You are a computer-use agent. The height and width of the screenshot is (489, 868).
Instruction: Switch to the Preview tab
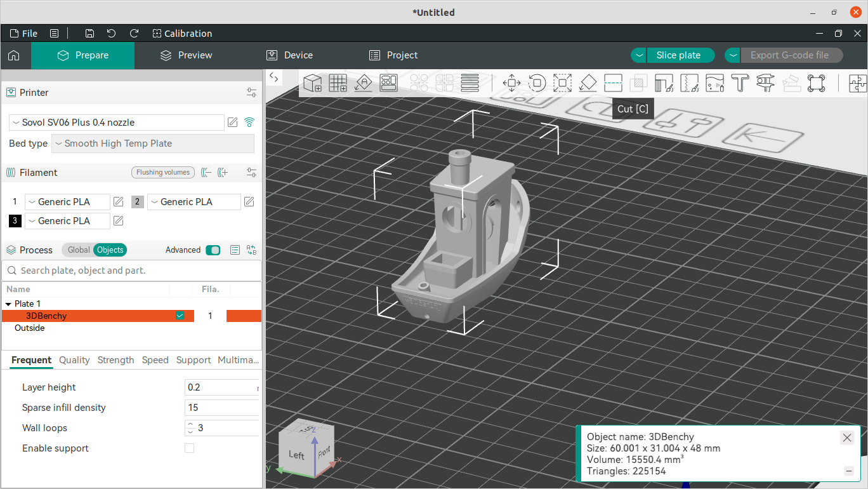186,55
